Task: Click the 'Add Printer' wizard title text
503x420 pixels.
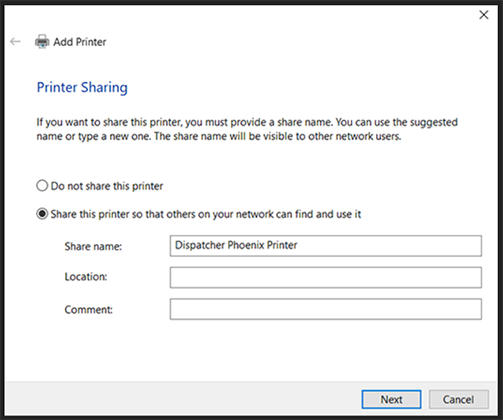Action: tap(80, 42)
